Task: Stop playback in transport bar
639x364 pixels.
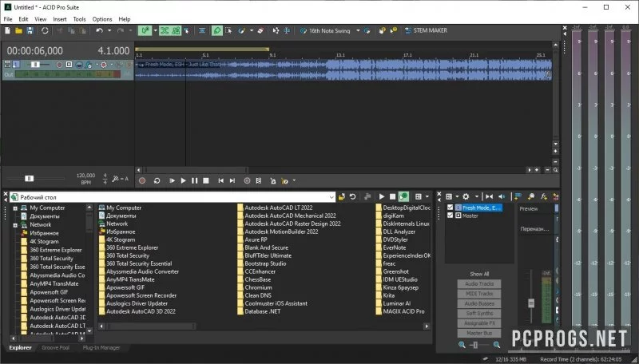Action: 206,180
